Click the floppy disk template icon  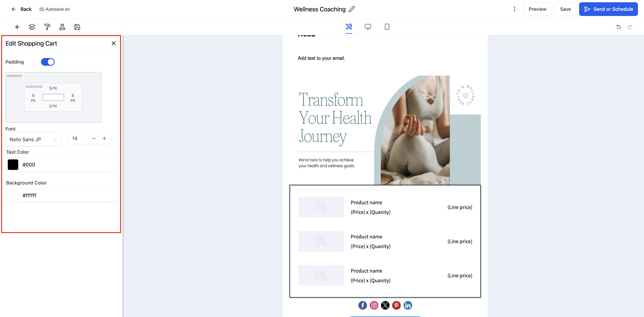click(x=77, y=27)
